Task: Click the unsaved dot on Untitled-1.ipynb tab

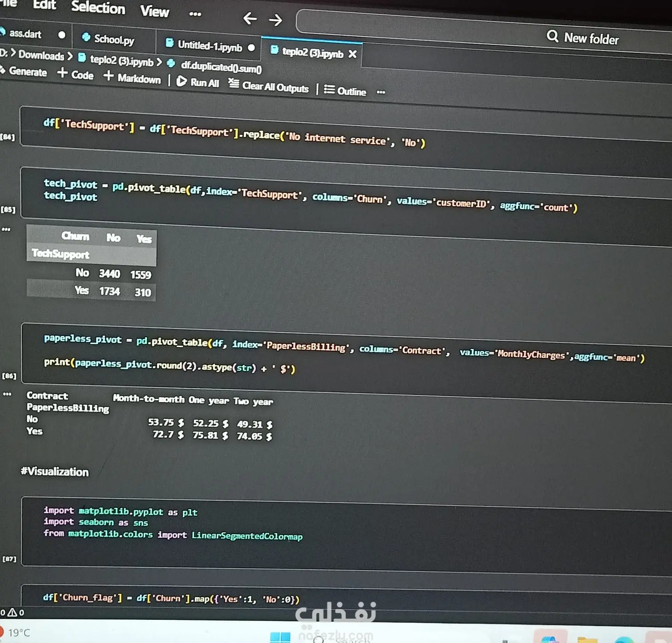Action: [x=251, y=47]
